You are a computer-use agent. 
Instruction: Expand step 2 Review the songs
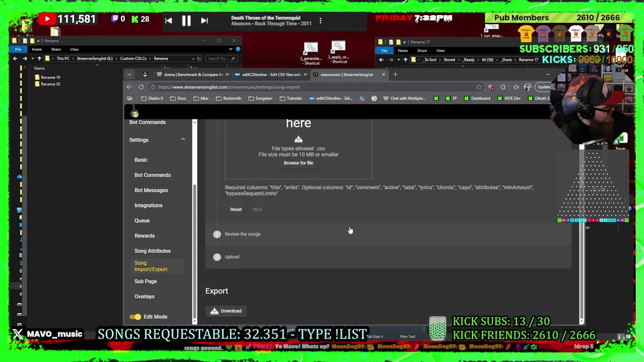click(388, 234)
